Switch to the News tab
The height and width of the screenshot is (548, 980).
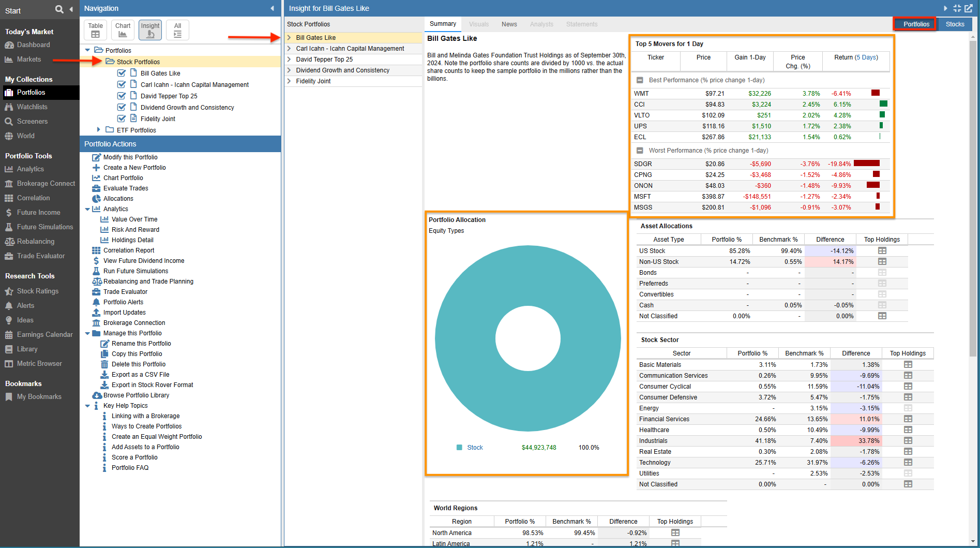pos(509,24)
